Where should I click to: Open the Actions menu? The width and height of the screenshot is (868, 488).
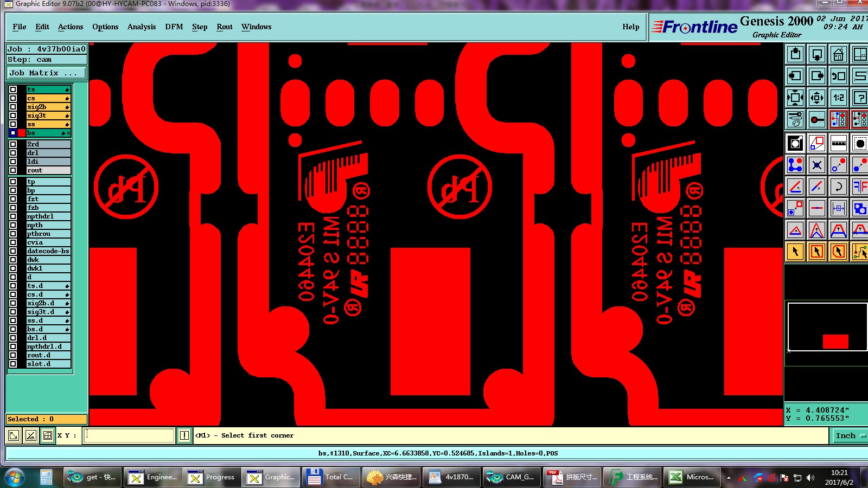pos(71,27)
